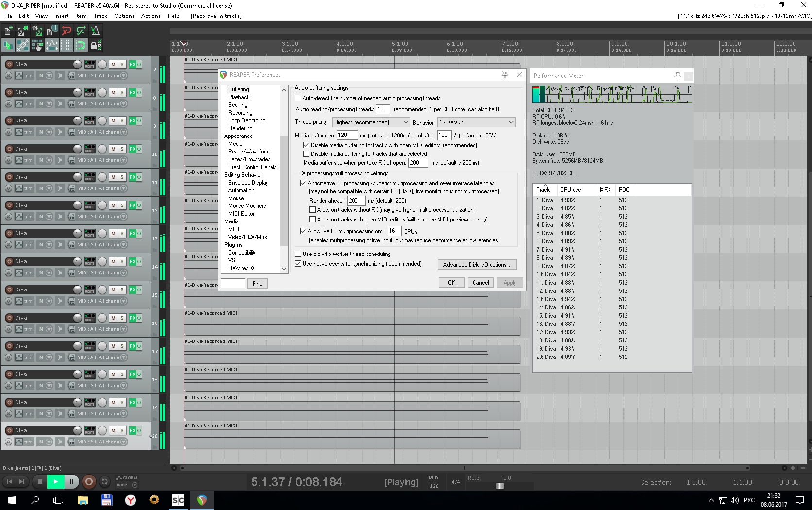Open the input dropdown arrow on track 19
Image resolution: width=812 pixels, height=510 pixels.
pos(49,414)
